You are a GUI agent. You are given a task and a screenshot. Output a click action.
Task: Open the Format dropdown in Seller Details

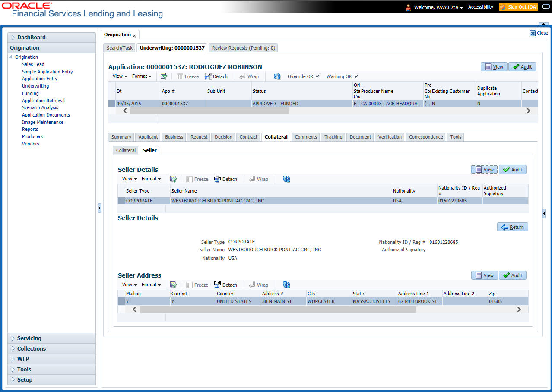point(151,179)
